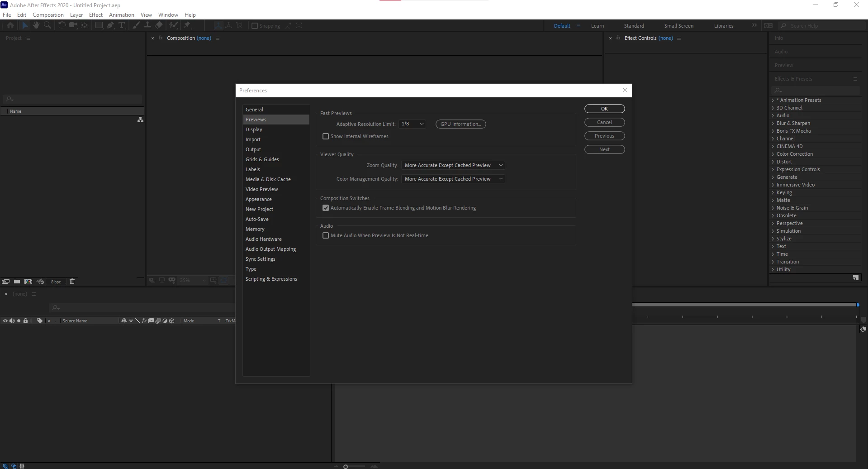
Task: Click the 8 bpc color depth button
Action: click(56, 282)
